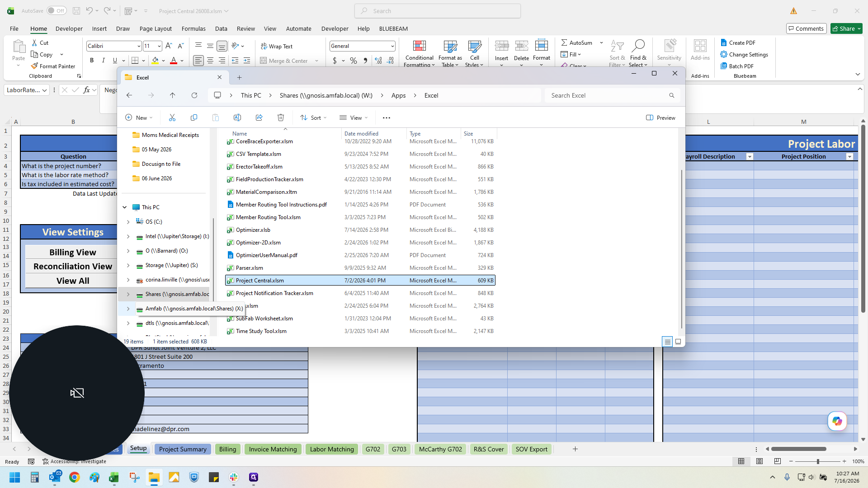The image size is (868, 488).
Task: Toggle Wrap Text in the ribbon
Action: [x=277, y=46]
